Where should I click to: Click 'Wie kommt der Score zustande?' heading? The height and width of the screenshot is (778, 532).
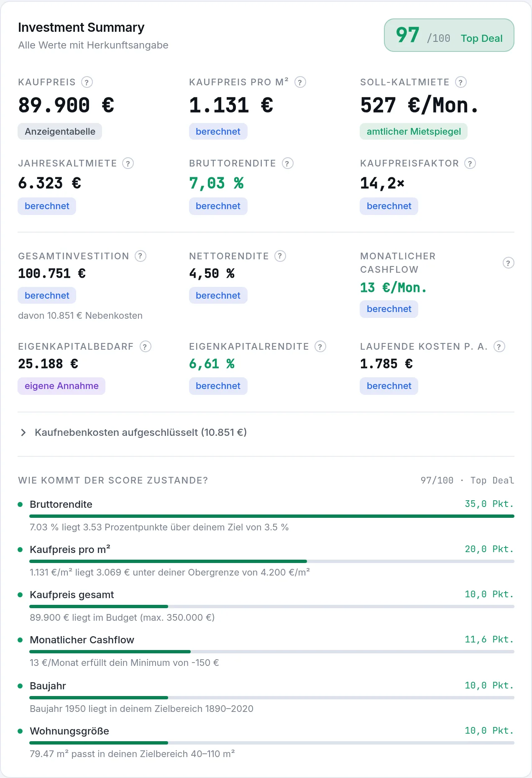pyautogui.click(x=113, y=480)
